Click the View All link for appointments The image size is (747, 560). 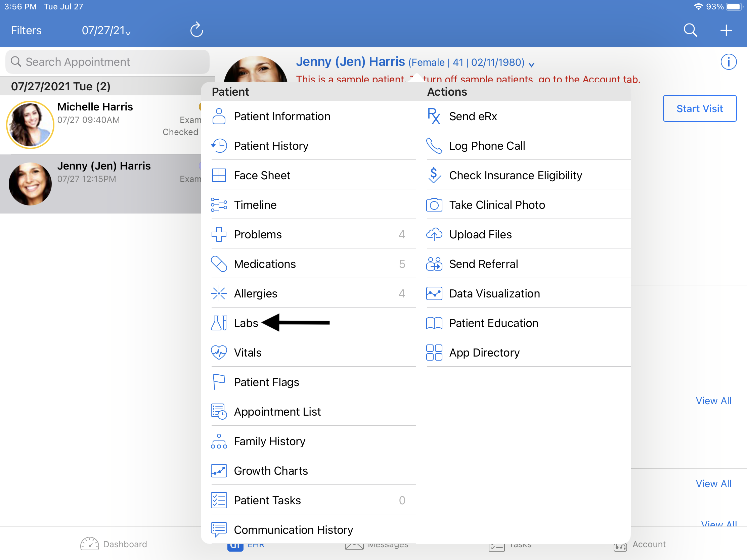pos(713,401)
